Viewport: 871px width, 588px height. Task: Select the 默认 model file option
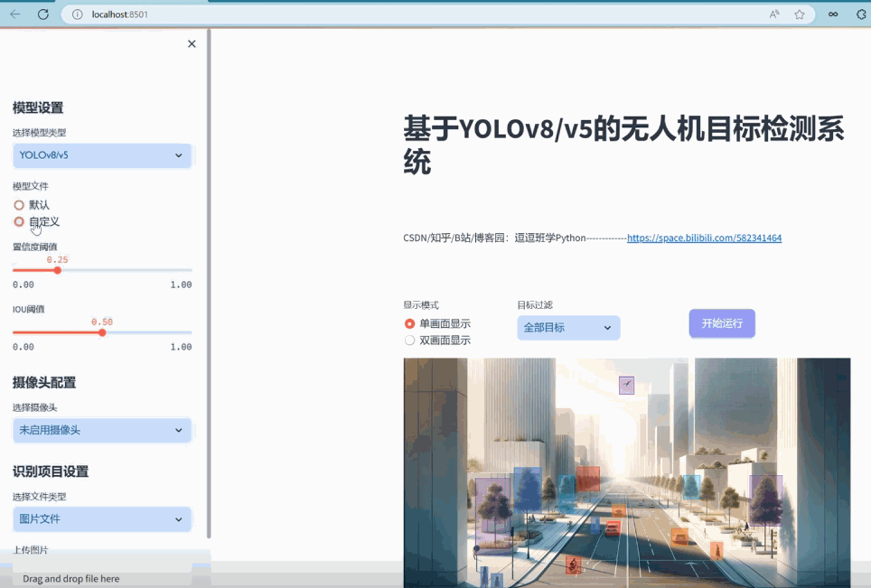pyautogui.click(x=18, y=204)
